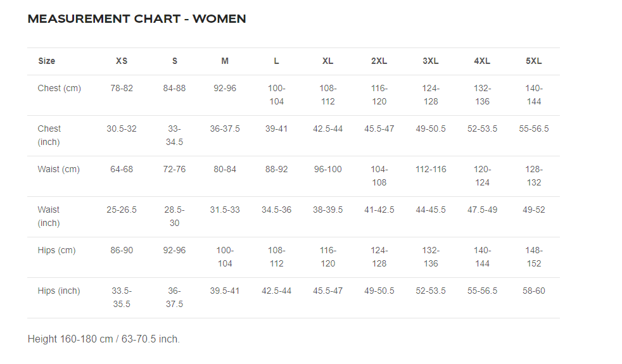Select the Waist (inch) row label
The image size is (622, 364).
pos(49,216)
